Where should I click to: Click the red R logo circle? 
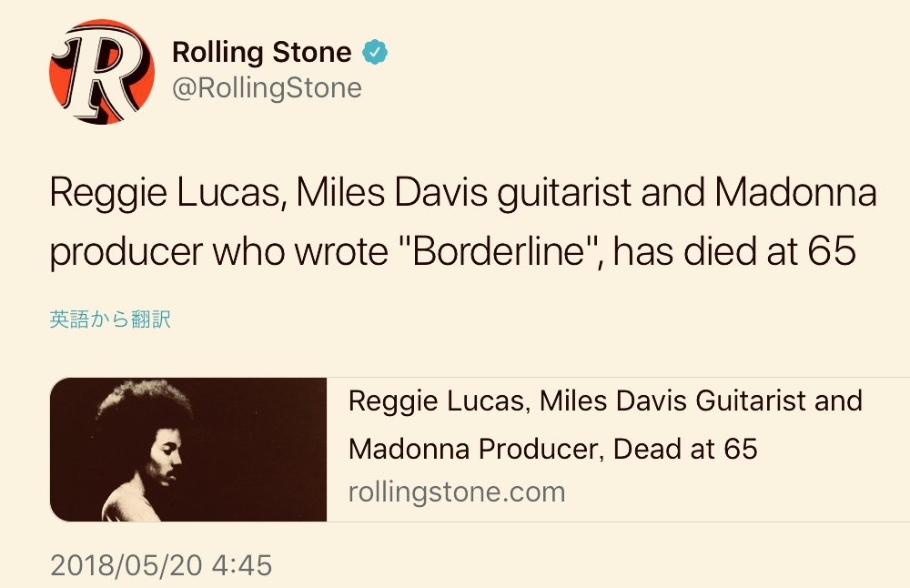coord(102,71)
